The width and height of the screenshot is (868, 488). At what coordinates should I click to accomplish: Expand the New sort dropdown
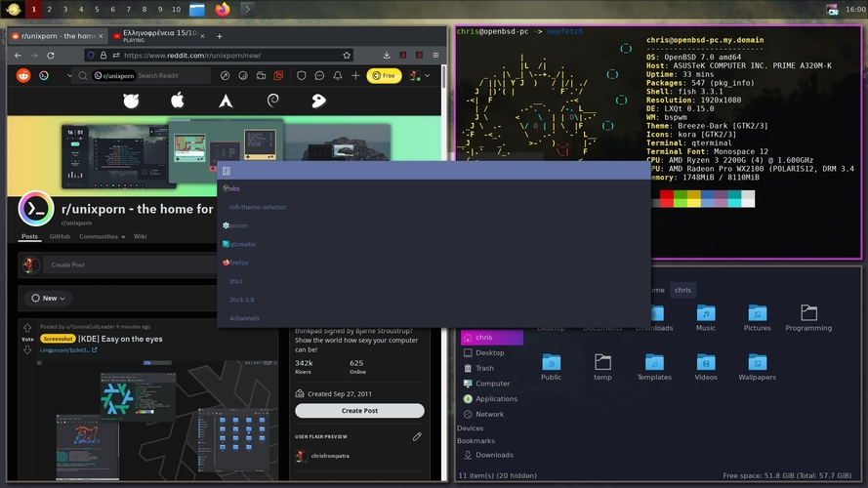48,299
